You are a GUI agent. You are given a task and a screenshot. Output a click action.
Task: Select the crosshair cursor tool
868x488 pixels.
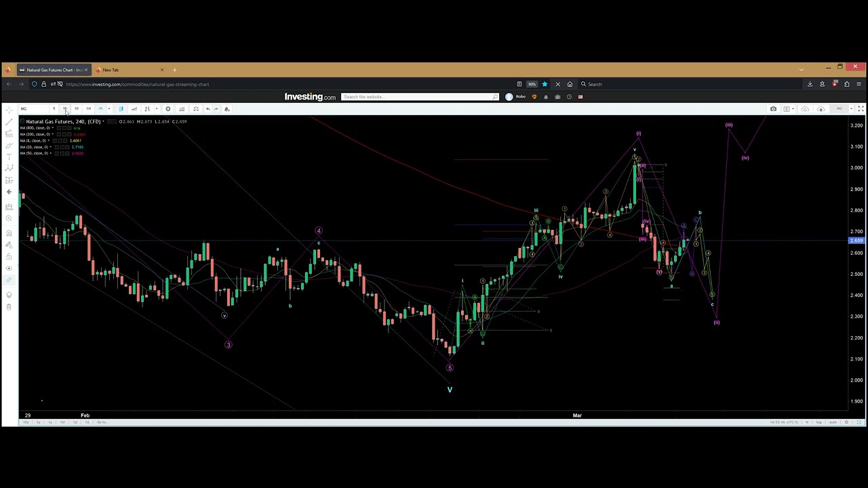point(9,110)
